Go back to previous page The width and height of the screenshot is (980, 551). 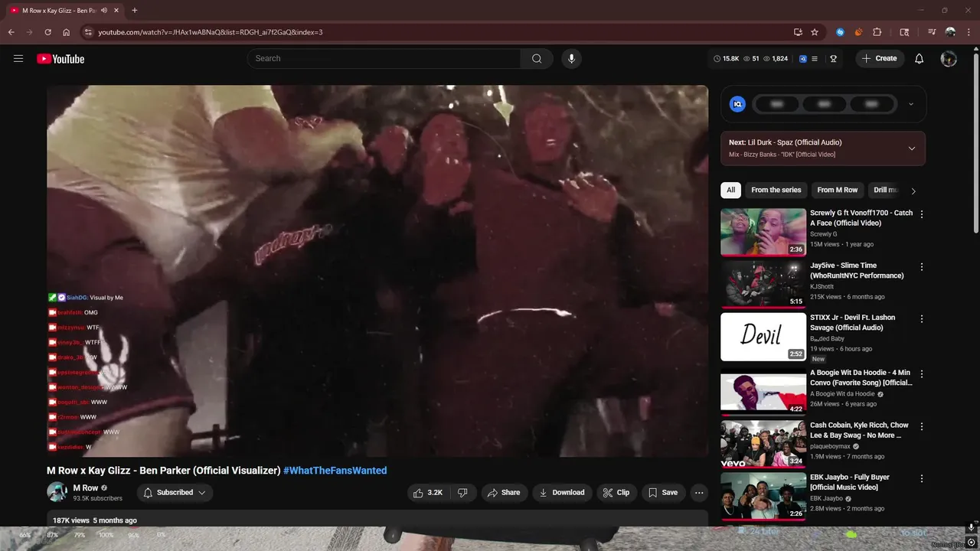(11, 32)
